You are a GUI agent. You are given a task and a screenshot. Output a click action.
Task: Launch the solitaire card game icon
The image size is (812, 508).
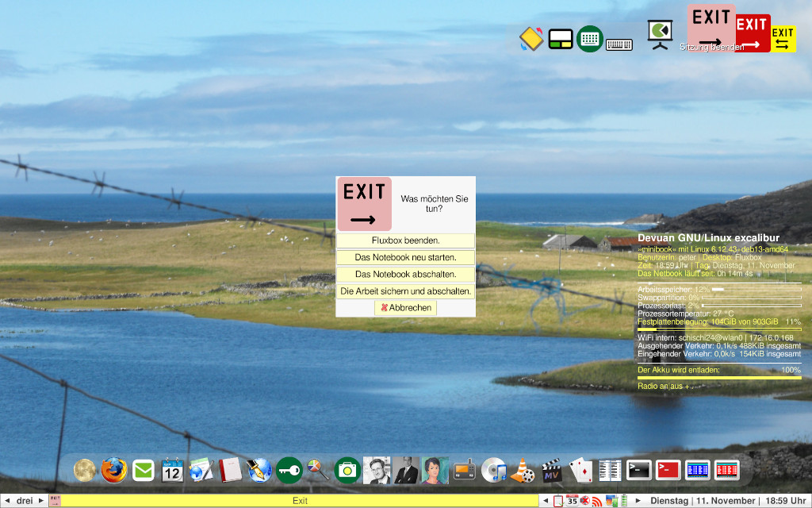581,469
